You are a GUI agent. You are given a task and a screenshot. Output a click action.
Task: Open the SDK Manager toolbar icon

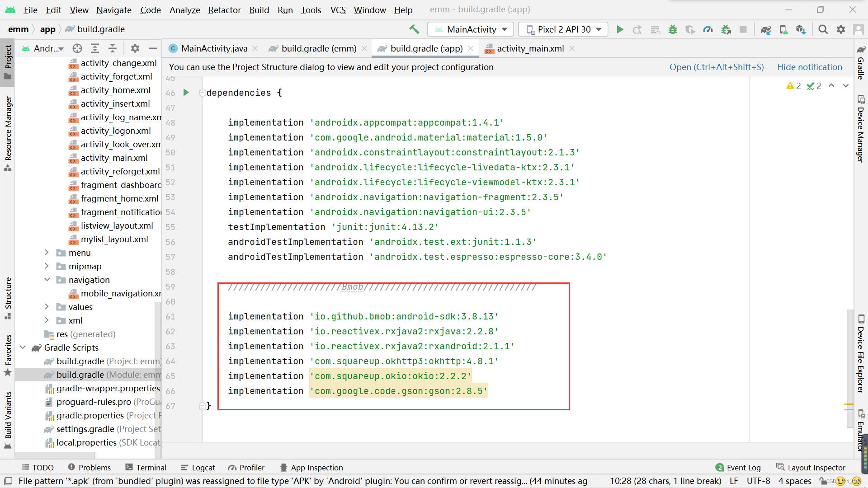pos(801,29)
